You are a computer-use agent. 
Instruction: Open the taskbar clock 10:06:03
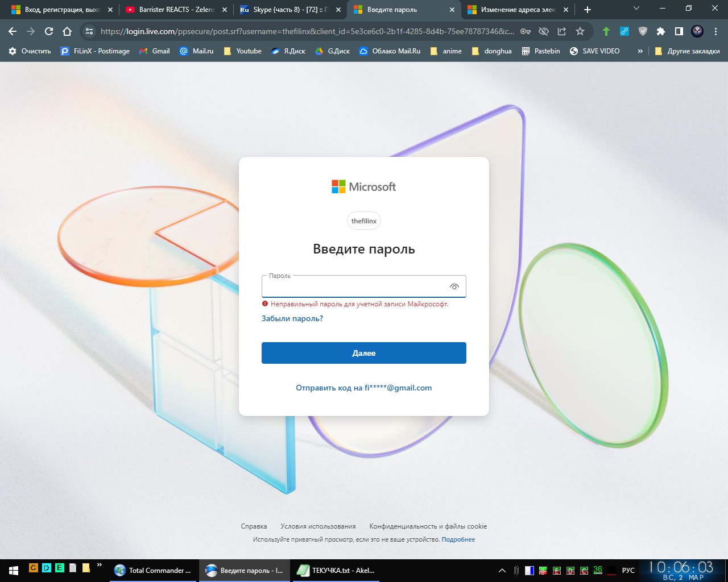pos(681,570)
